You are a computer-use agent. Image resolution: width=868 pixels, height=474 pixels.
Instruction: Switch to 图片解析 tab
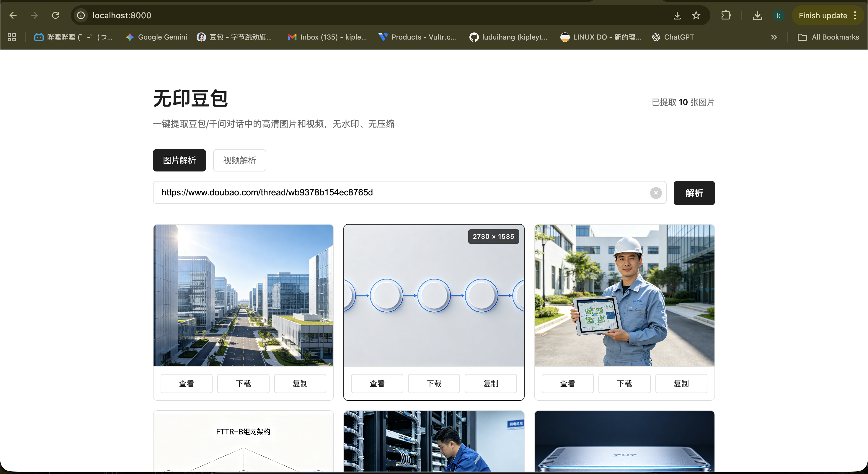pos(179,160)
